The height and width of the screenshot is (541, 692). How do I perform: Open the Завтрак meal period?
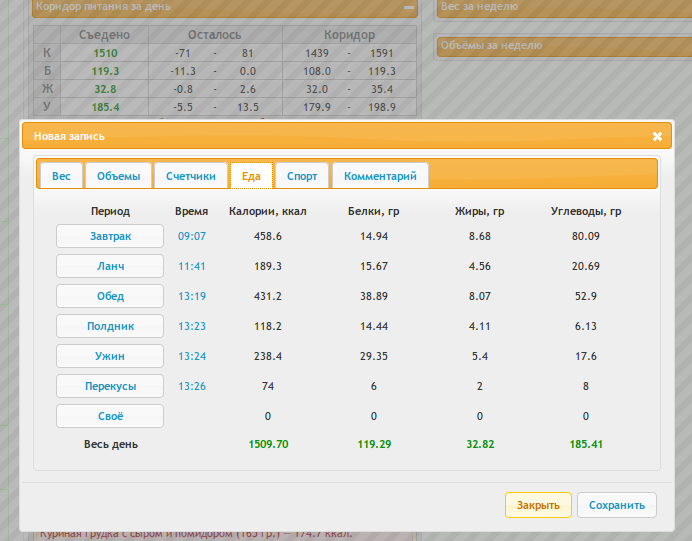(110, 236)
